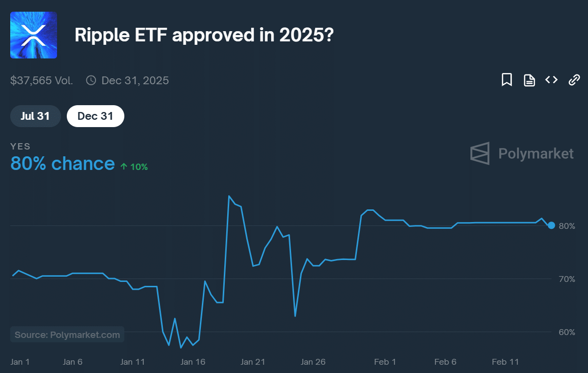Click the Dec 31, 2025 end date text
Image resolution: width=588 pixels, height=373 pixels.
click(x=135, y=80)
